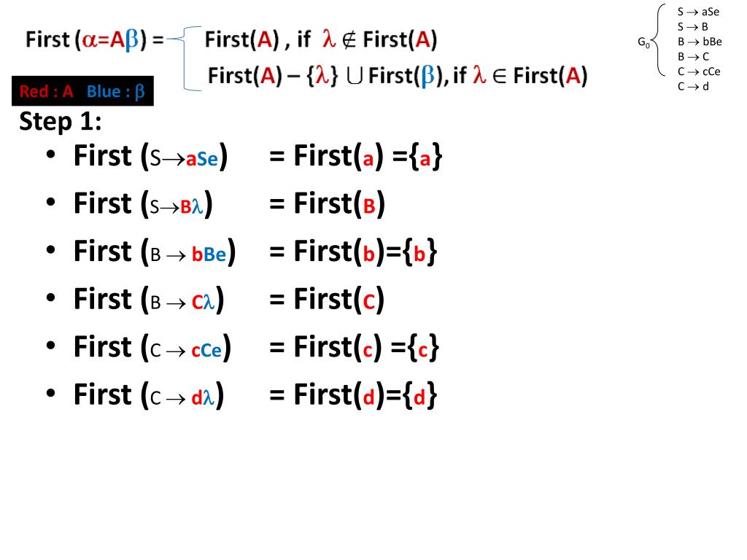Click the '= First(C)' result text
This screenshot has width=747, height=560.
tap(326, 300)
